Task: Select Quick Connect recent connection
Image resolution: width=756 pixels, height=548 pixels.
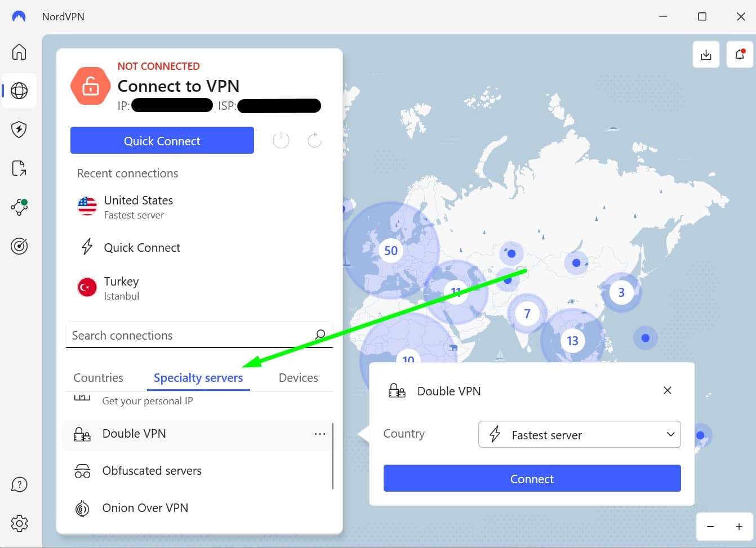Action: (199, 247)
